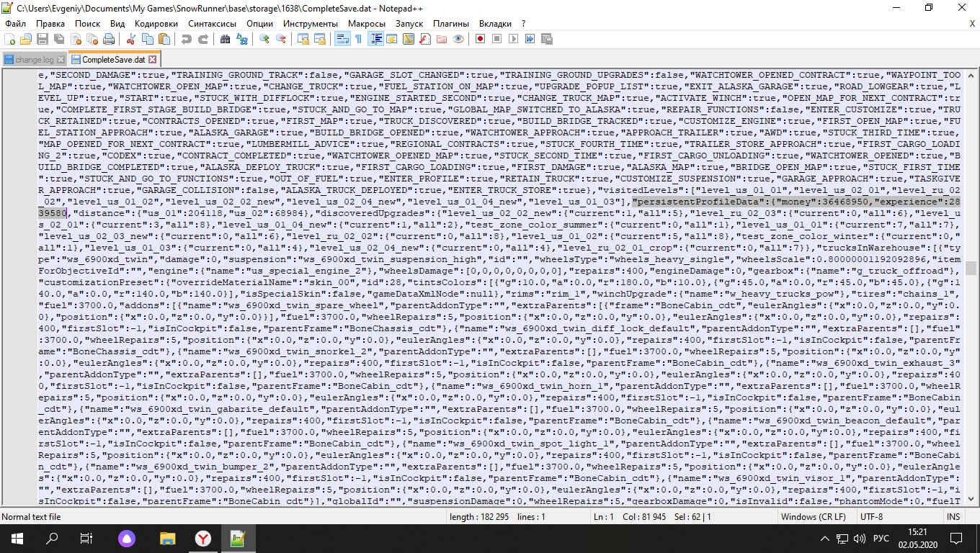980x553 pixels.
Task: Open File Explorer from the taskbar
Action: (167, 538)
